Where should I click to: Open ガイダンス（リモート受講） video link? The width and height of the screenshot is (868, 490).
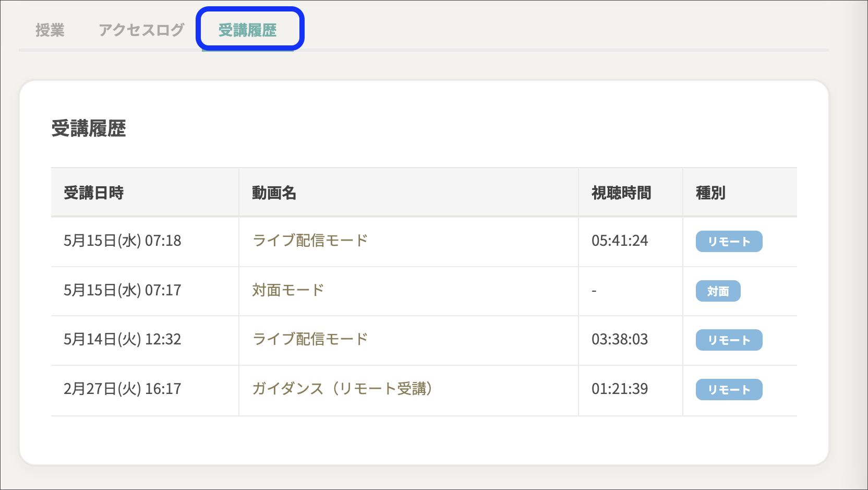pyautogui.click(x=342, y=389)
